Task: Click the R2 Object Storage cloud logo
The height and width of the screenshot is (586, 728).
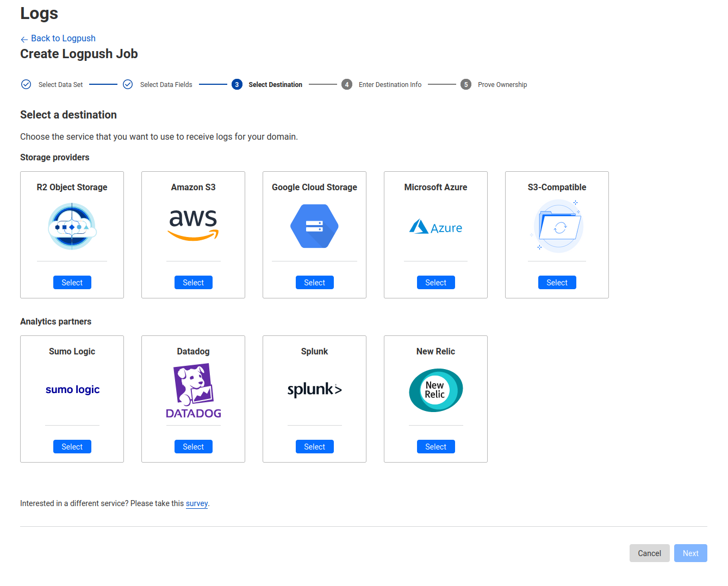Action: pyautogui.click(x=72, y=226)
